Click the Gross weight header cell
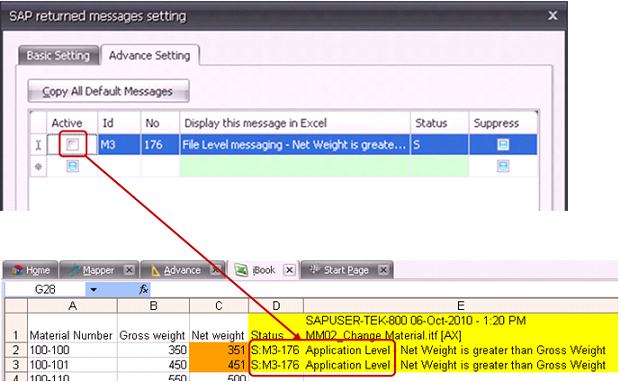Screen dimensions: 620x382 pyautogui.click(x=153, y=328)
